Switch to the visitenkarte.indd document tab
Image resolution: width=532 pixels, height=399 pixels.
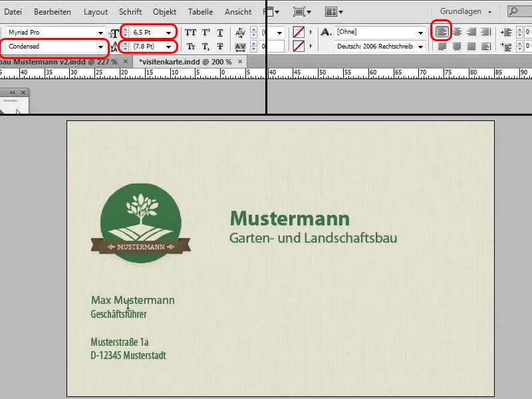[x=186, y=62]
